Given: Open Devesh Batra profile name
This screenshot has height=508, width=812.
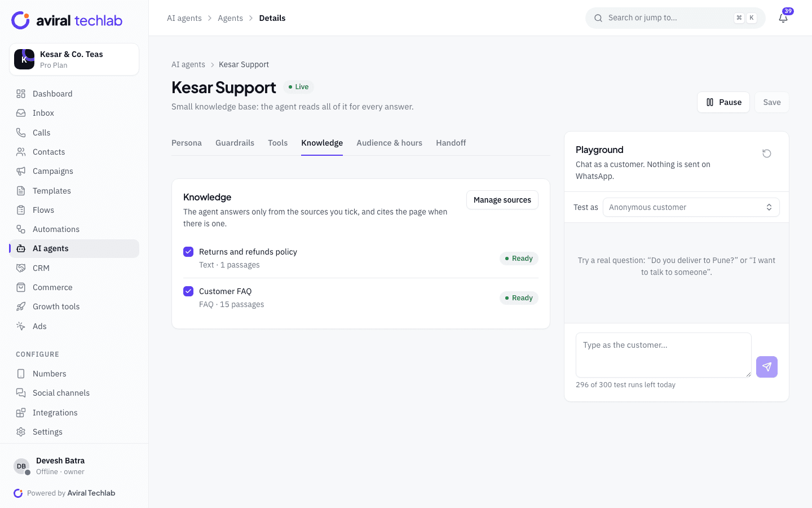Looking at the screenshot, I should [60, 461].
